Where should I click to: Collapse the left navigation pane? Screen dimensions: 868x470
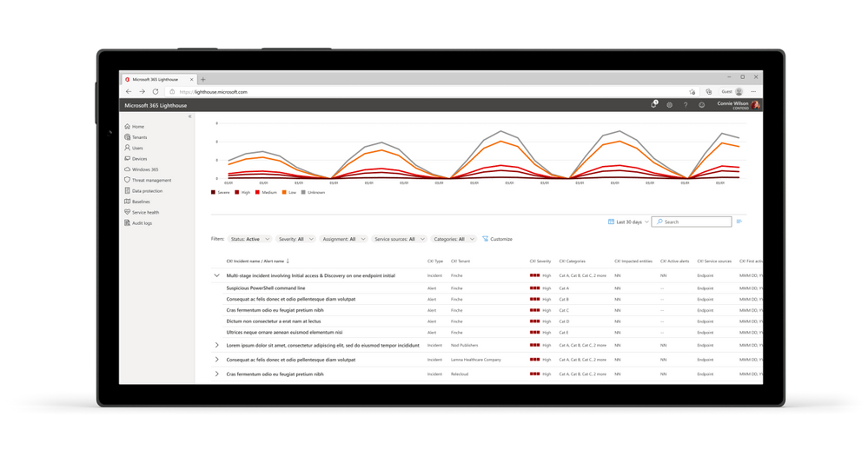coord(189,116)
